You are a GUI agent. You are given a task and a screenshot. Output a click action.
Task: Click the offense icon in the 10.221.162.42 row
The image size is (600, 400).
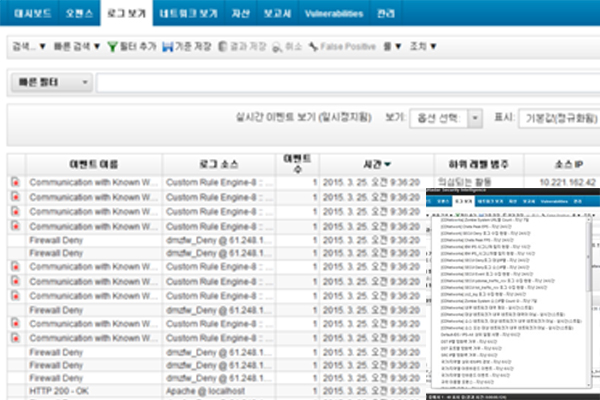pyautogui.click(x=15, y=182)
